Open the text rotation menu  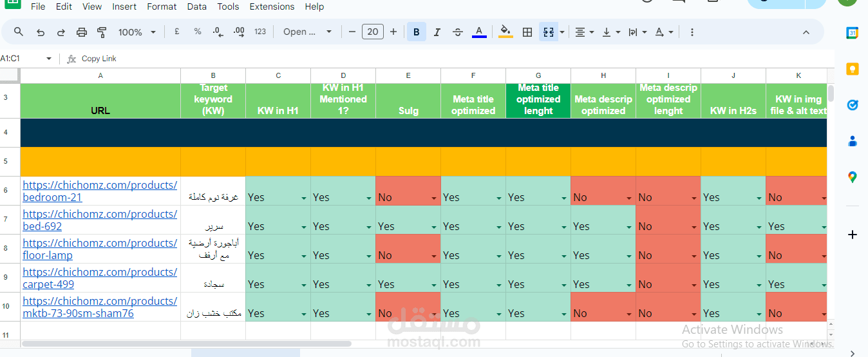664,32
